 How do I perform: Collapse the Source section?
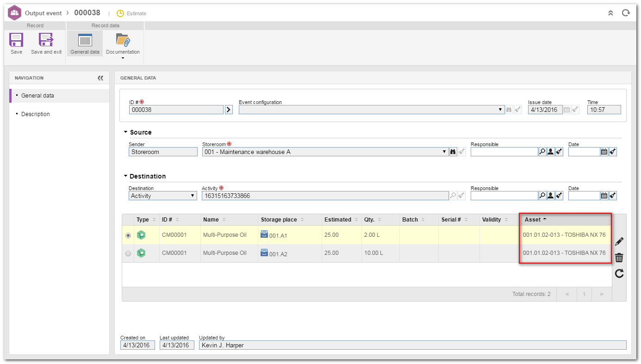click(126, 132)
